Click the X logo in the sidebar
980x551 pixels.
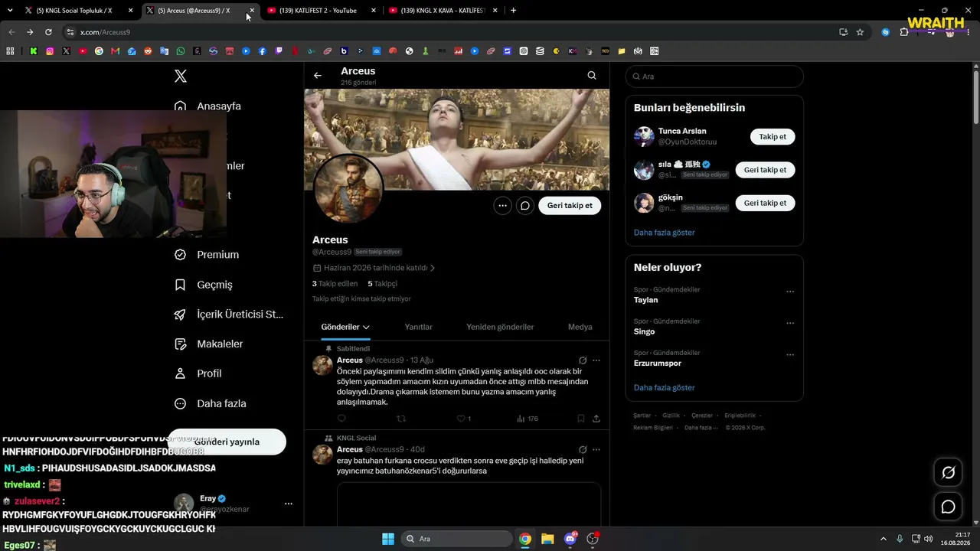(181, 76)
